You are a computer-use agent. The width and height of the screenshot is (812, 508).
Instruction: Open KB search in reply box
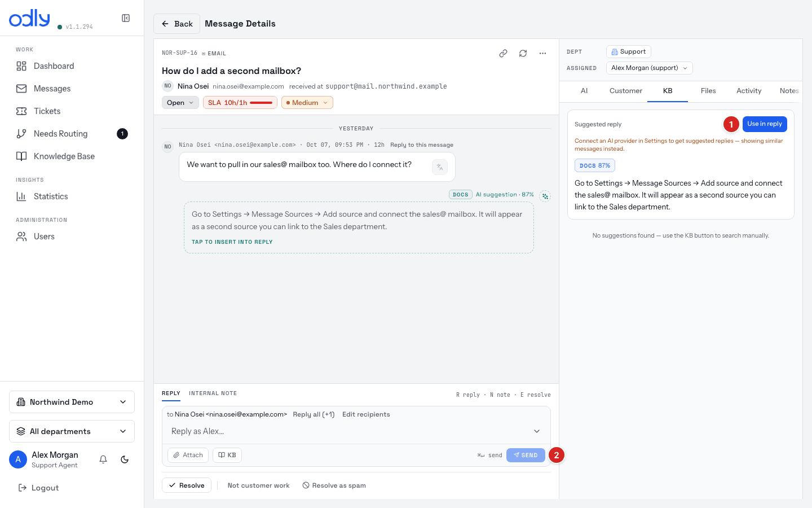point(227,455)
